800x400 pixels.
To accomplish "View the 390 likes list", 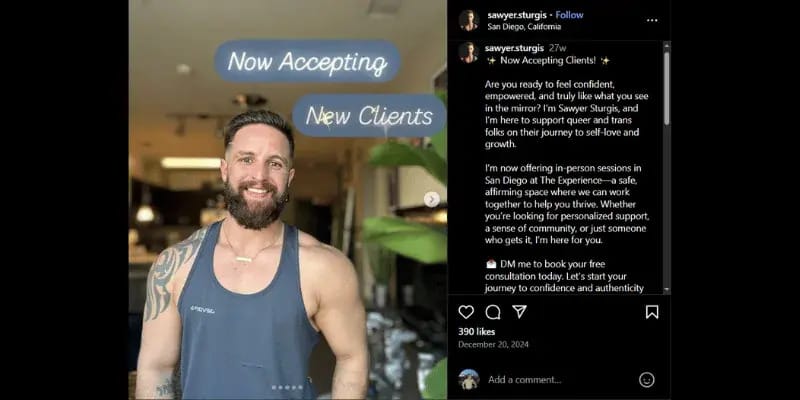I will tap(477, 332).
